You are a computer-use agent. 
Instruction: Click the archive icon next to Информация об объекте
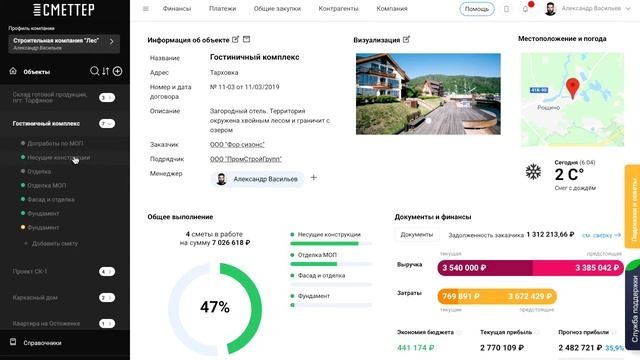pyautogui.click(x=247, y=39)
